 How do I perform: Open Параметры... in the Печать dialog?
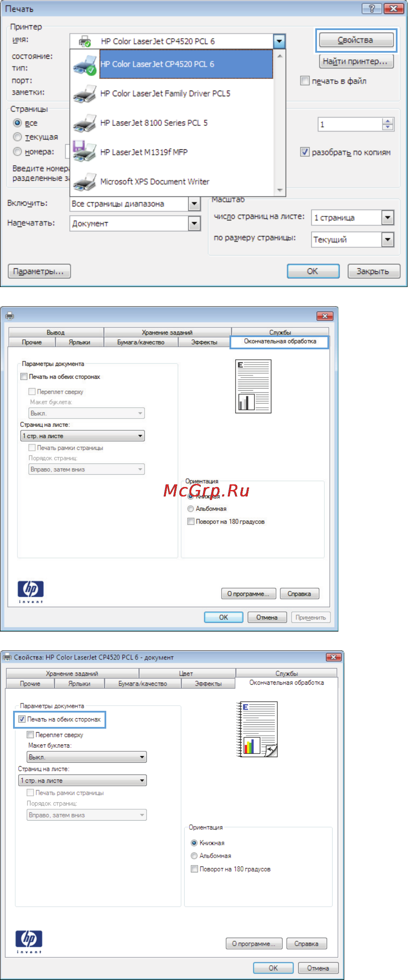39,271
